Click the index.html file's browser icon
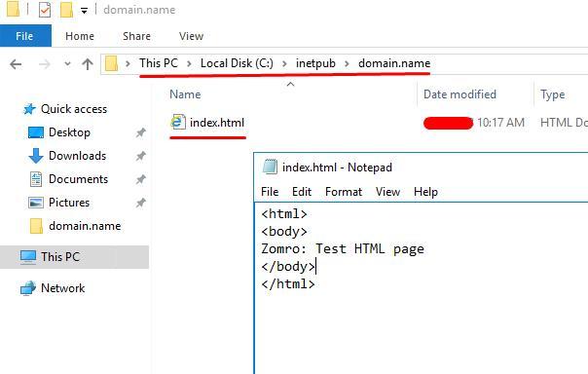Image resolution: width=588 pixels, height=374 pixels. (x=178, y=122)
